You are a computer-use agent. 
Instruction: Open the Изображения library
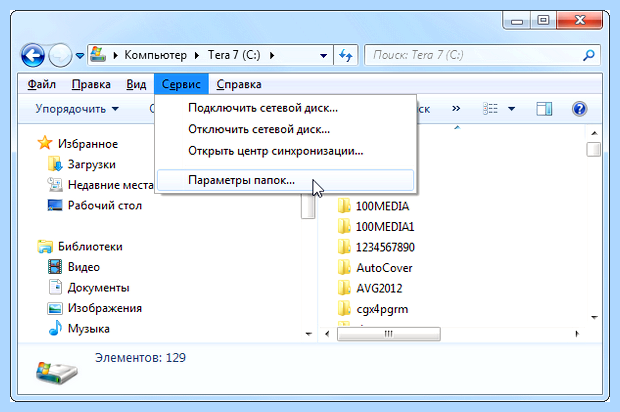click(105, 308)
